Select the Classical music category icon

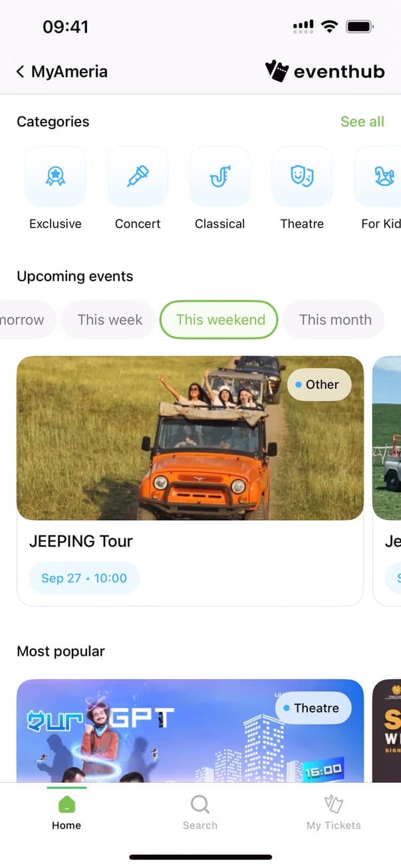[x=220, y=176]
